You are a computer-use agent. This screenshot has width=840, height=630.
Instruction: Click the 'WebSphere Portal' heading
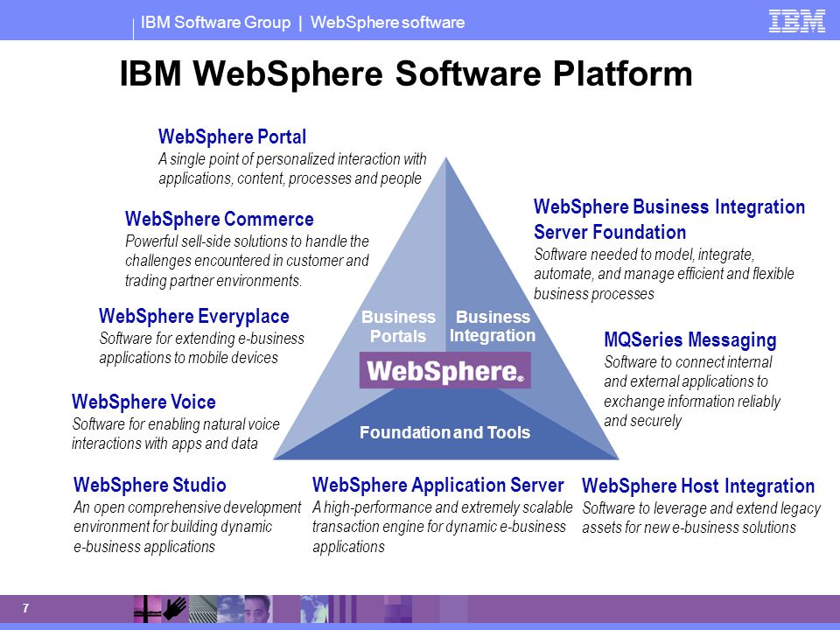coord(232,136)
